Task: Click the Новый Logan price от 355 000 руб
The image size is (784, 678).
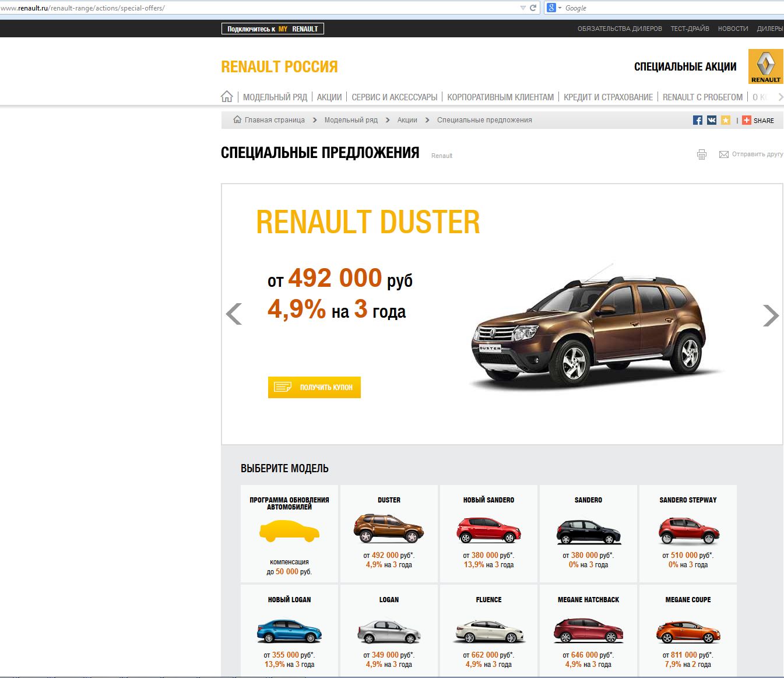Action: 289,655
